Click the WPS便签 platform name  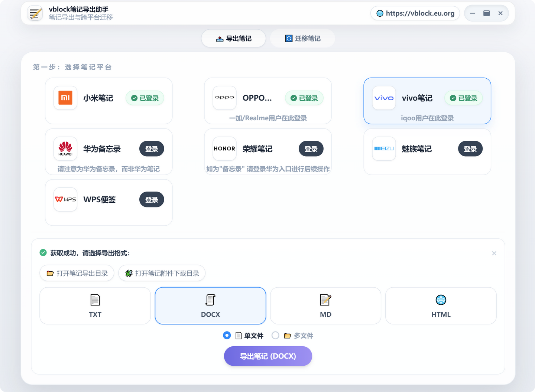pyautogui.click(x=100, y=200)
